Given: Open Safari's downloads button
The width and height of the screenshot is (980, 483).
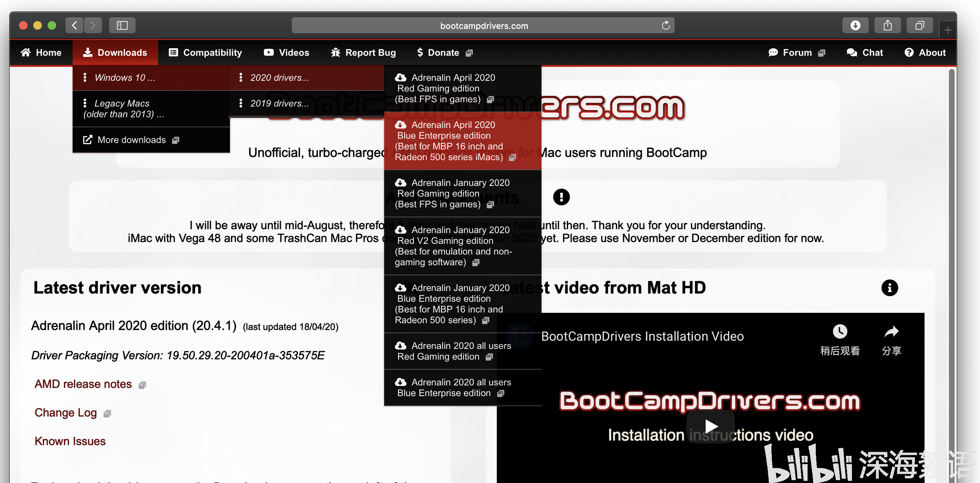Looking at the screenshot, I should point(855,25).
